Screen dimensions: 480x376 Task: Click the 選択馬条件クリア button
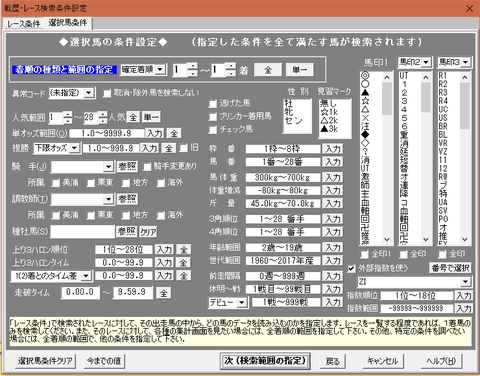(45, 361)
